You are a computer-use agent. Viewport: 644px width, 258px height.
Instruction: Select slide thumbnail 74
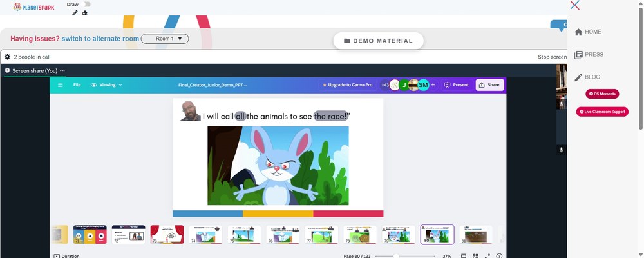tap(206, 235)
